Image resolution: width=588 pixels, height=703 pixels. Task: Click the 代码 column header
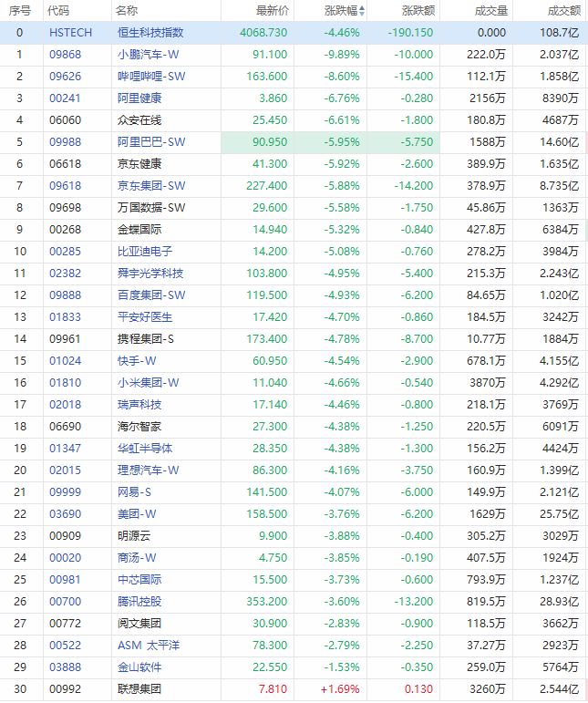(x=58, y=11)
